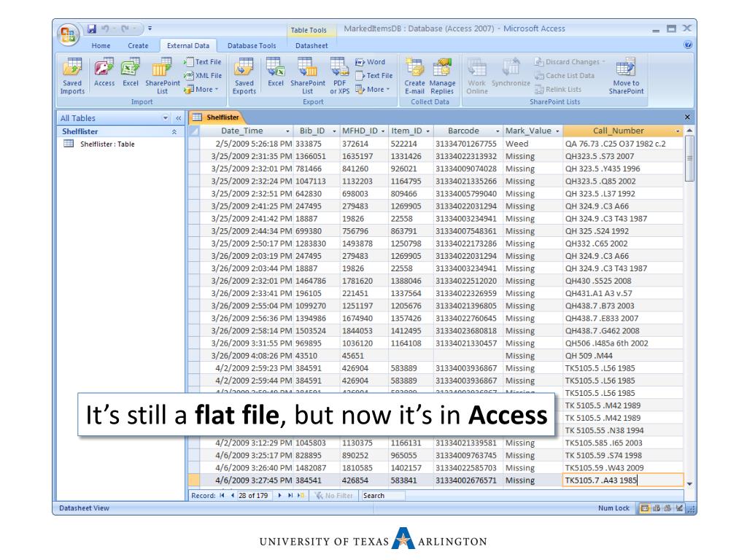747x560 pixels.
Task: Import an Excel spreadsheet
Action: pyautogui.click(x=130, y=72)
